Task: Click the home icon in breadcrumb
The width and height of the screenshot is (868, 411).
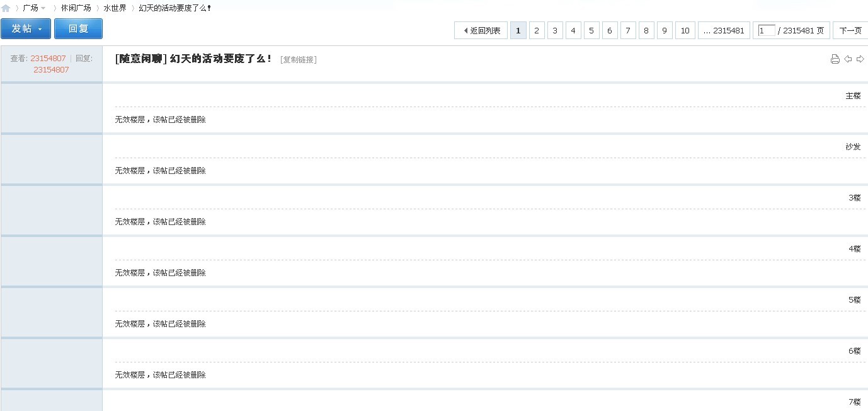Action: coord(6,8)
